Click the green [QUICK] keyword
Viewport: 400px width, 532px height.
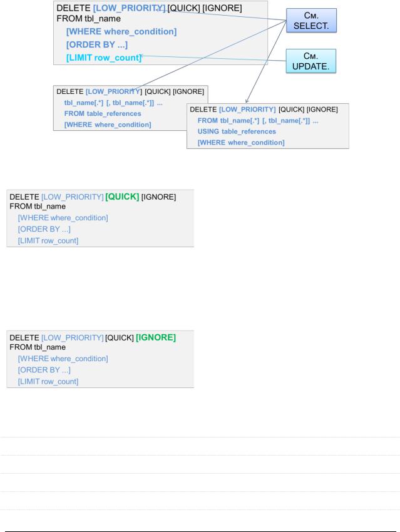point(122,197)
